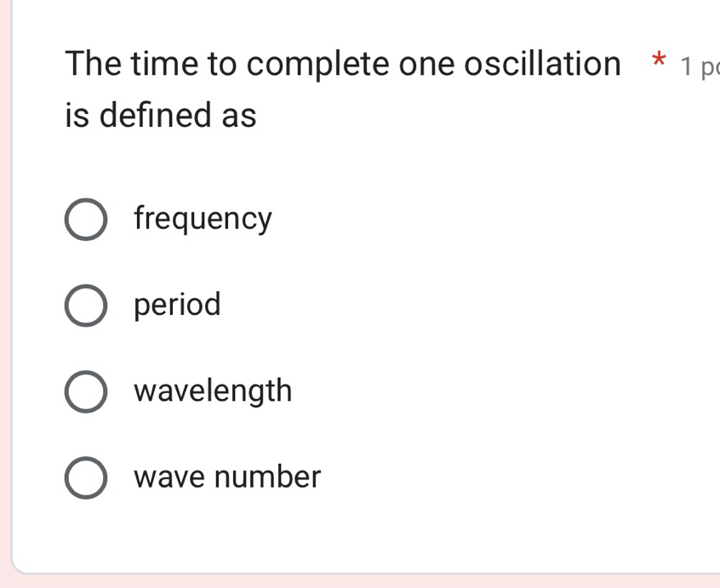The height and width of the screenshot is (588, 720).
Task: Choose wave number by clicking its label
Action: (x=227, y=477)
